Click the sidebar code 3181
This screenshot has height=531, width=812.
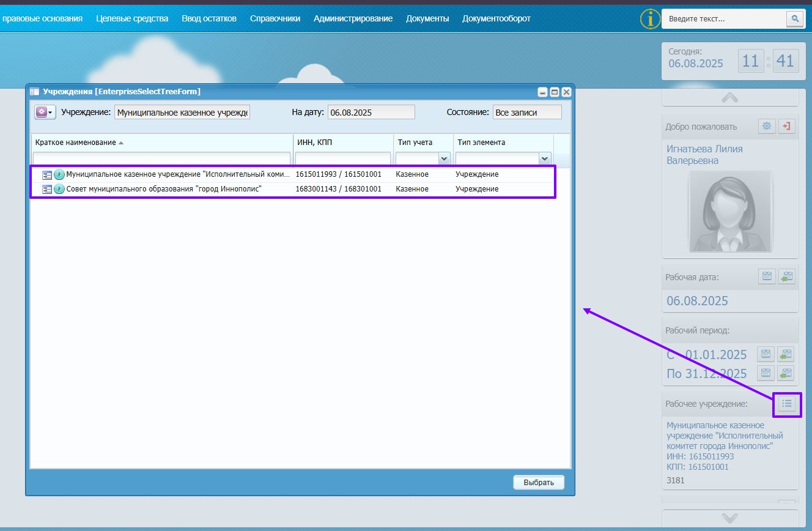(x=676, y=480)
